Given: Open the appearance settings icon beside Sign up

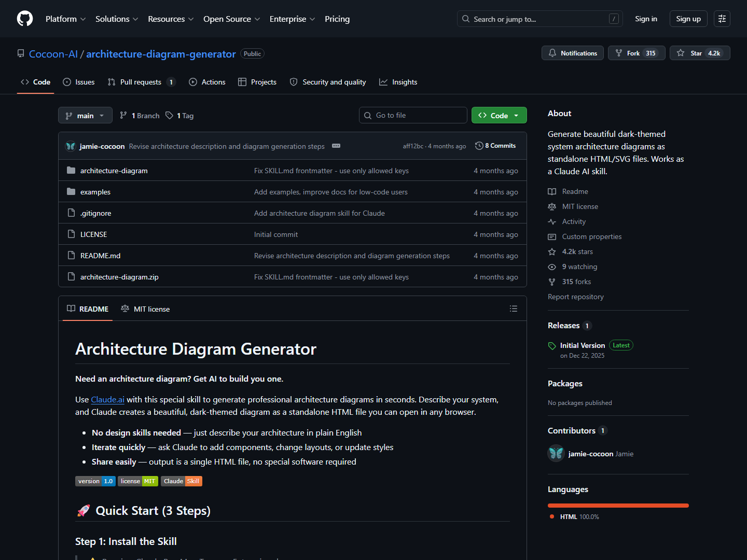Looking at the screenshot, I should pos(722,19).
